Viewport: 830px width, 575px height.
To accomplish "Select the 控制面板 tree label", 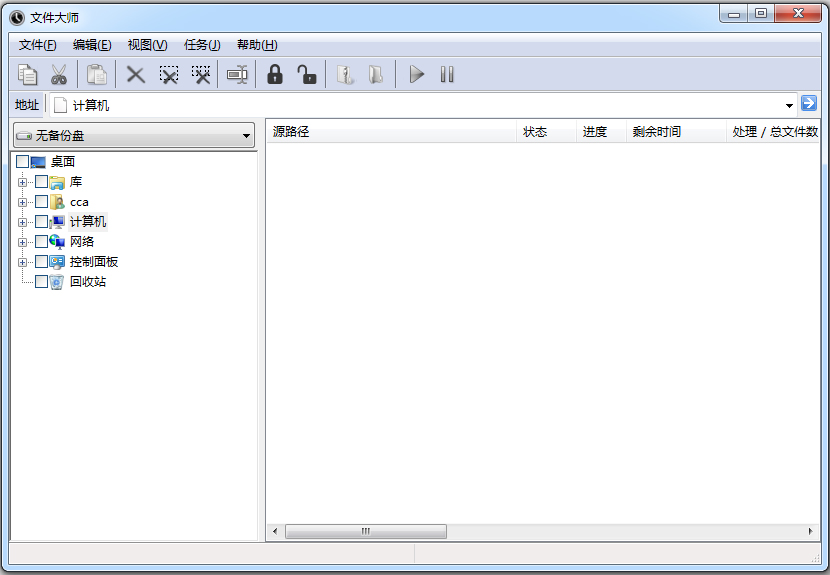I will (94, 262).
